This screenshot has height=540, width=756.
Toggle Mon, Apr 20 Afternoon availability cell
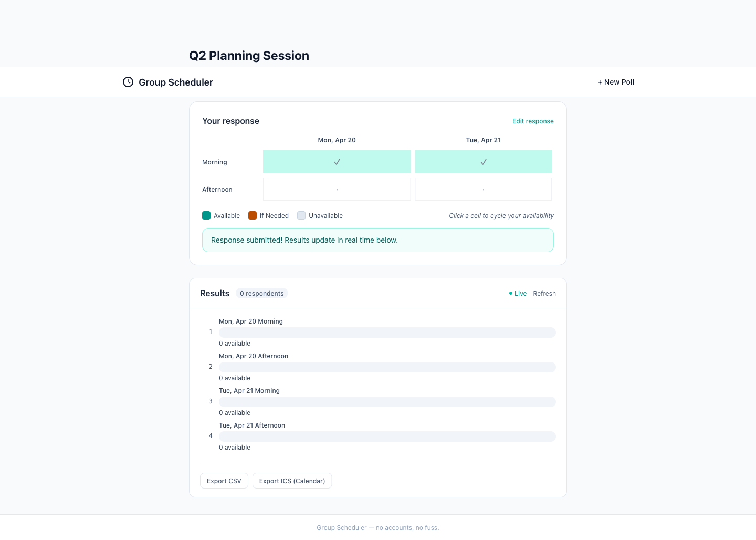pos(337,189)
